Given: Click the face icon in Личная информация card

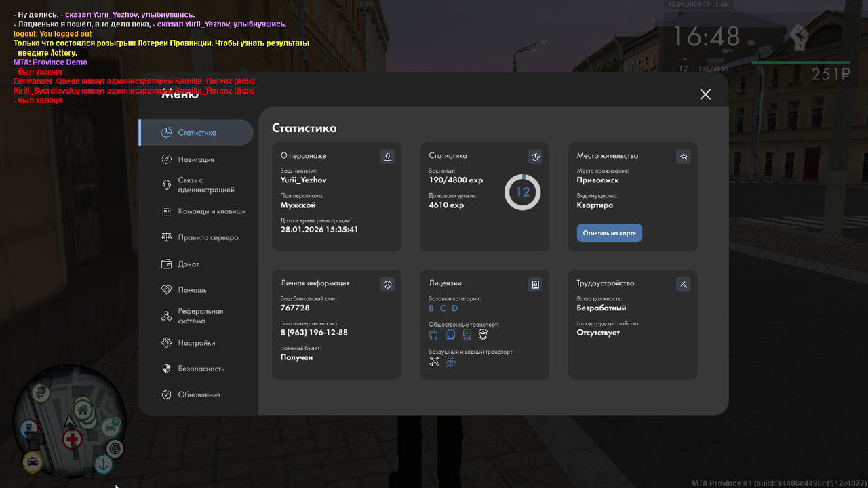Looking at the screenshot, I should click(387, 285).
